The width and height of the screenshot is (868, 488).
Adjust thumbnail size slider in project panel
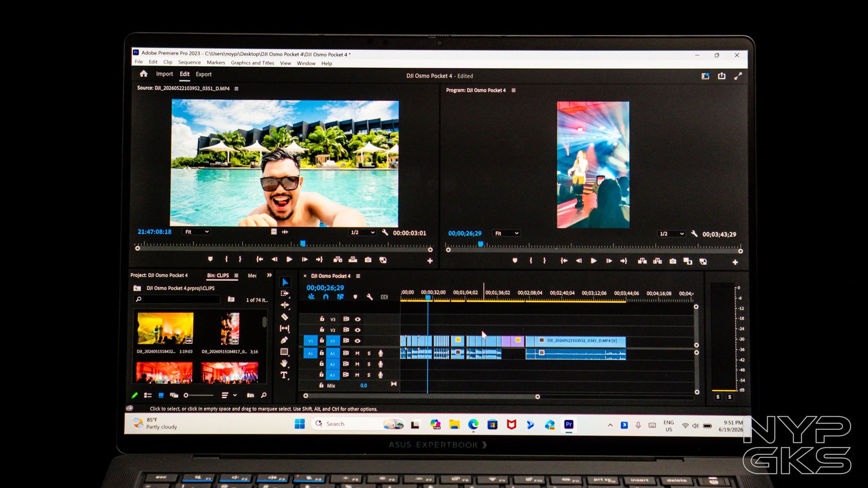[x=199, y=395]
